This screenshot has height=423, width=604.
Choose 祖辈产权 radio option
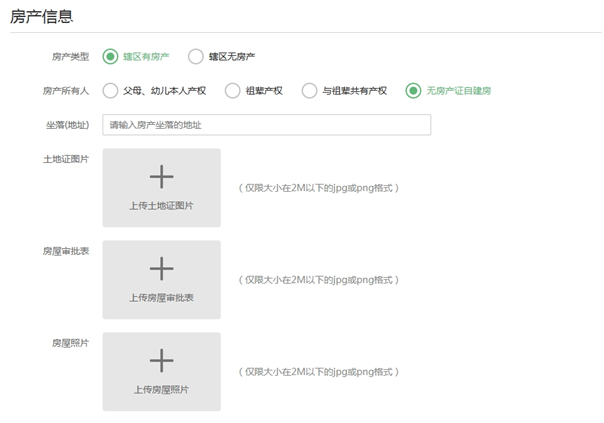[233, 91]
